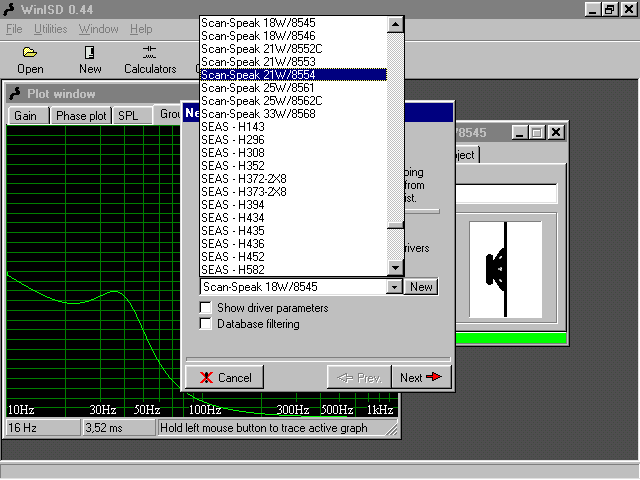The width and height of the screenshot is (640, 480).
Task: Open the Utilities menu
Action: (51, 29)
